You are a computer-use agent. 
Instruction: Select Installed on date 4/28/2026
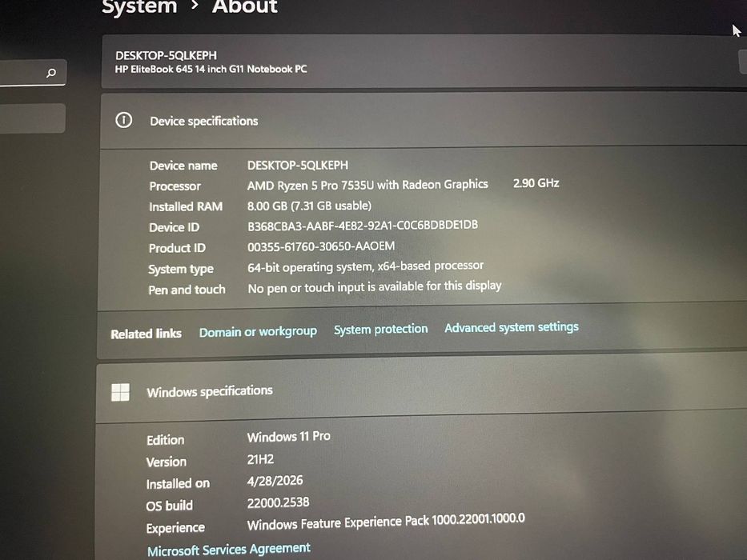[x=275, y=481]
